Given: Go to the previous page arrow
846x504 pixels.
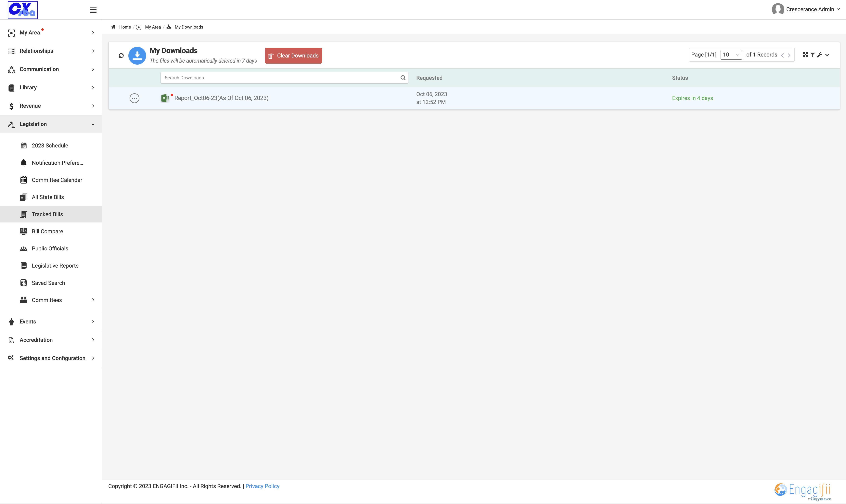Looking at the screenshot, I should pos(782,55).
